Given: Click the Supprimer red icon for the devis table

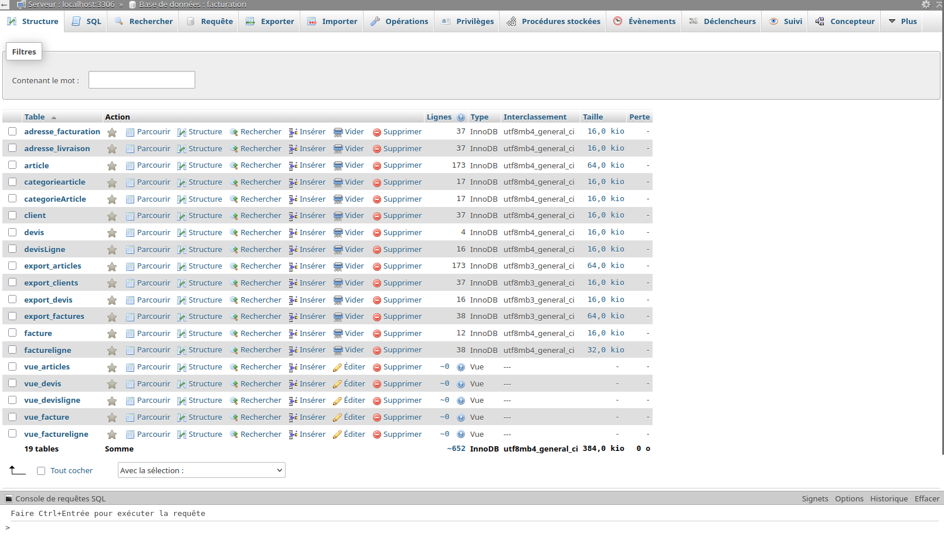Looking at the screenshot, I should point(377,233).
